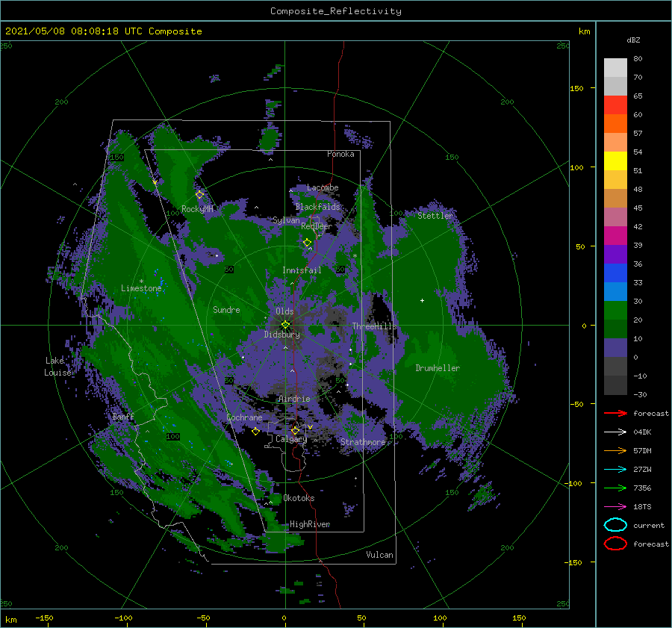This screenshot has height=628, width=672.
Task: Click the cyan 27ZW arrow icon
Action: [615, 470]
